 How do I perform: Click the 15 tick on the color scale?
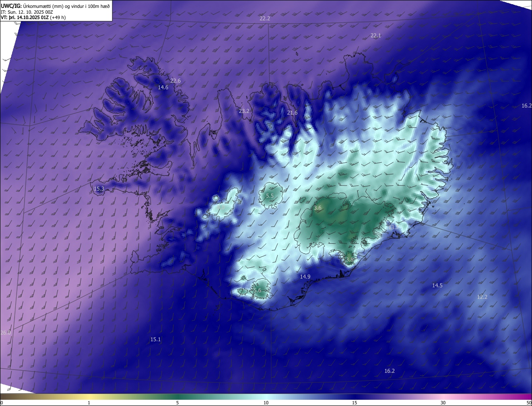[355, 403]
